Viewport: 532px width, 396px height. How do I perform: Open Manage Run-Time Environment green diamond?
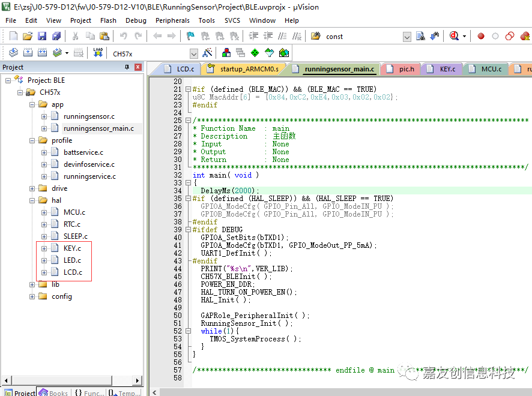coord(255,53)
